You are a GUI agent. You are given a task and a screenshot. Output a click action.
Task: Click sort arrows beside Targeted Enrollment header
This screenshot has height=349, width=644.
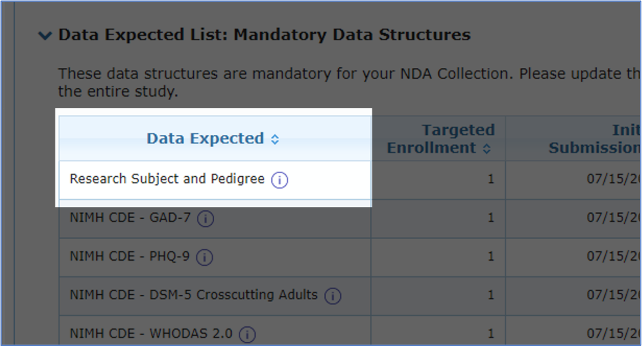[486, 149]
